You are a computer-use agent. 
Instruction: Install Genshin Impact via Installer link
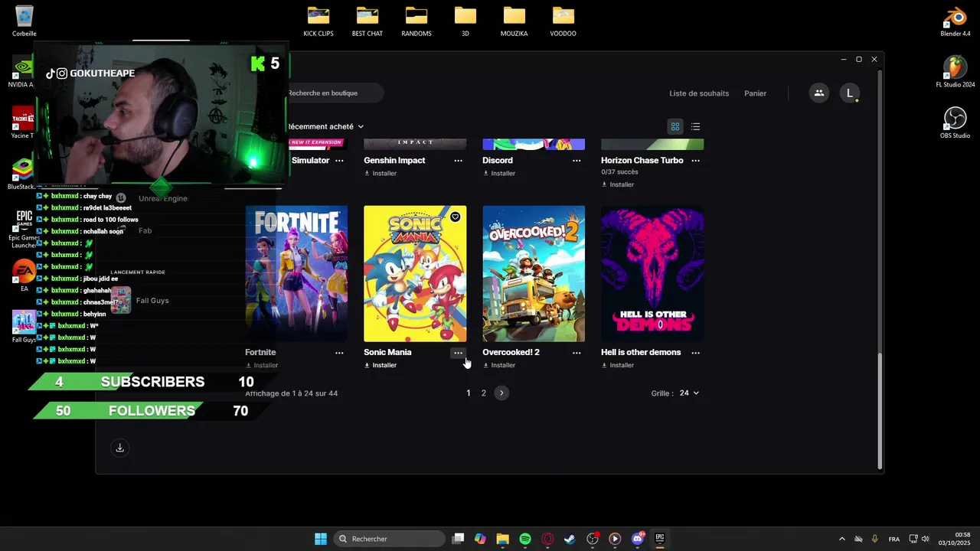[381, 174]
